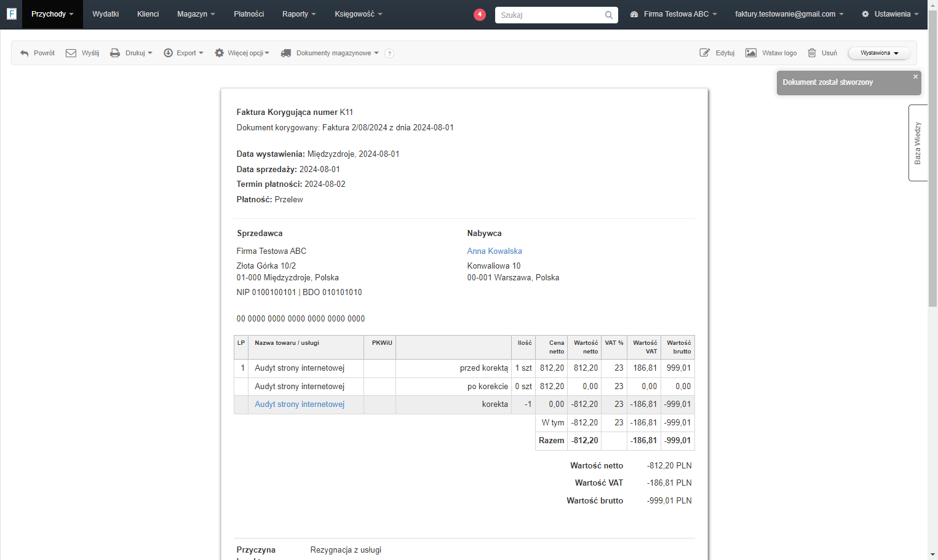
Task: Click the Drukuj printer icon
Action: point(115,53)
